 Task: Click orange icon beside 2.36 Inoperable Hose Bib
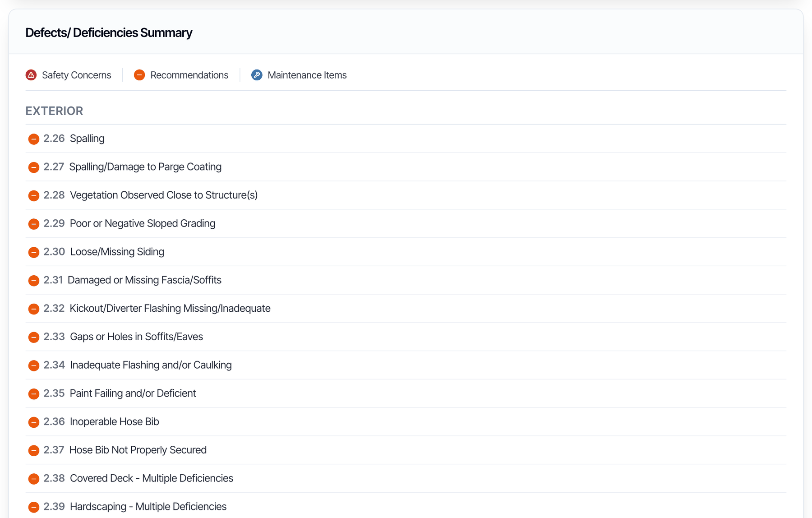coord(34,422)
